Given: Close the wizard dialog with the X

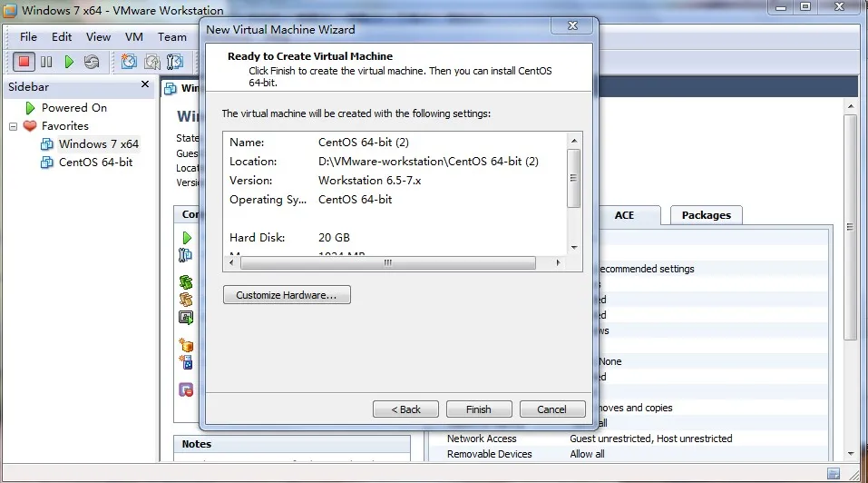Looking at the screenshot, I should (x=573, y=25).
